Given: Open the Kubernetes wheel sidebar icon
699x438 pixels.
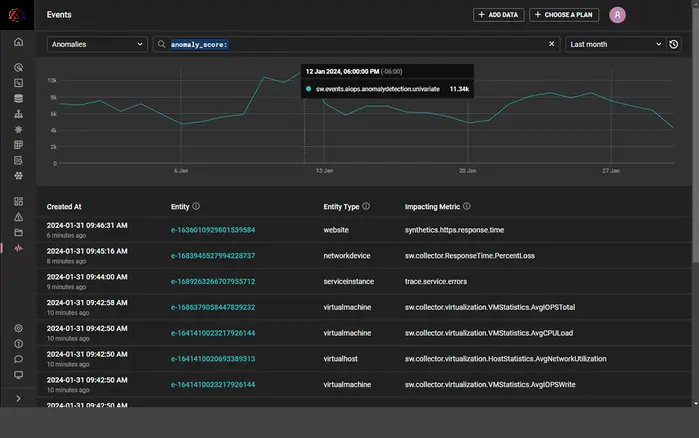Looking at the screenshot, I should [18, 129].
